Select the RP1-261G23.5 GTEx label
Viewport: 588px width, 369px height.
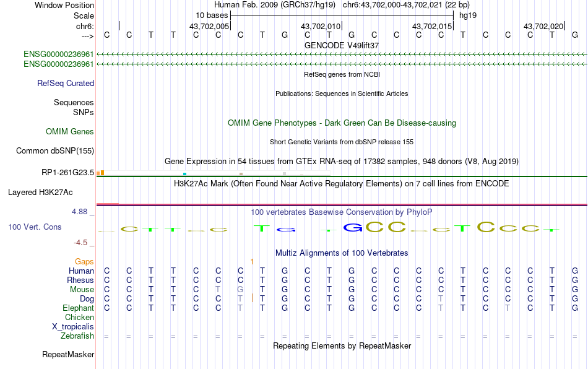[67, 173]
